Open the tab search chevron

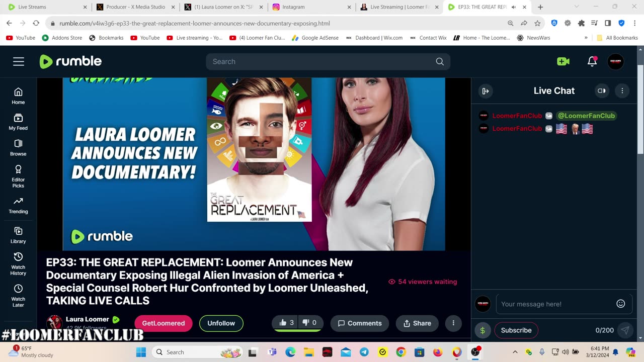point(577,7)
